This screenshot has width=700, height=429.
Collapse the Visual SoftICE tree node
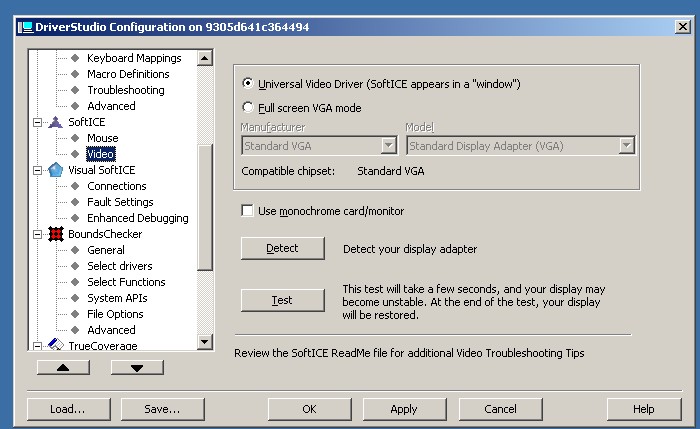click(38, 170)
